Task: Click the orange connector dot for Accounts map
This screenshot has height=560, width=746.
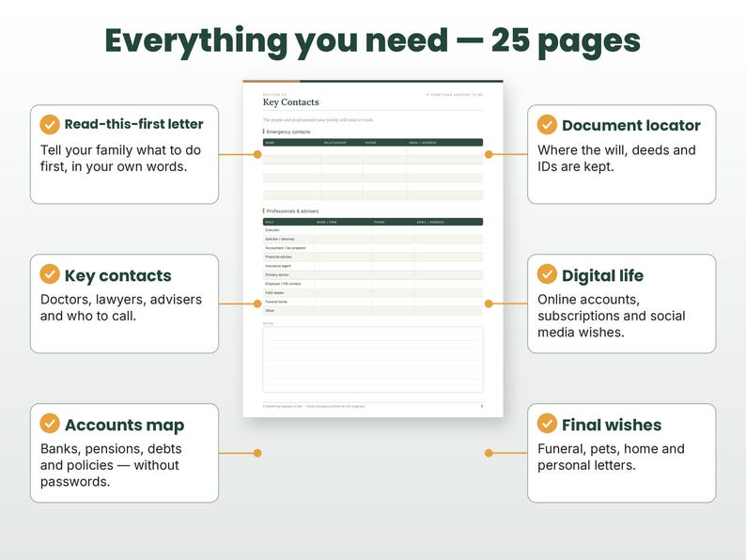Action: pyautogui.click(x=257, y=453)
